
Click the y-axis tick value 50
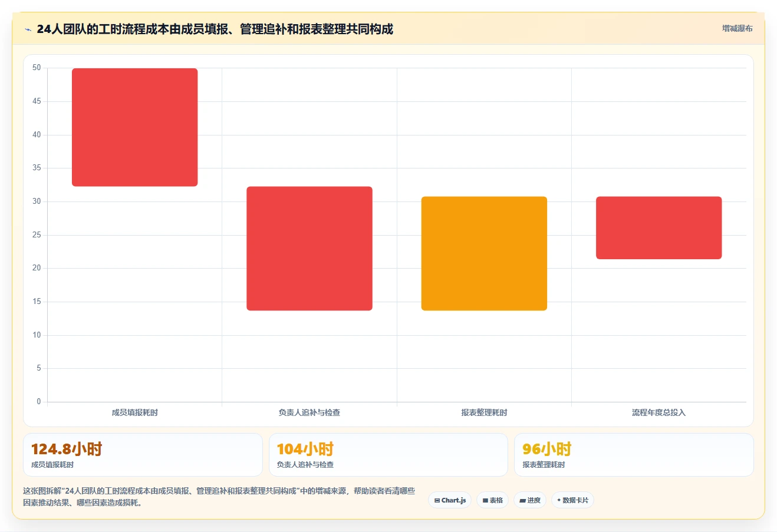click(37, 68)
